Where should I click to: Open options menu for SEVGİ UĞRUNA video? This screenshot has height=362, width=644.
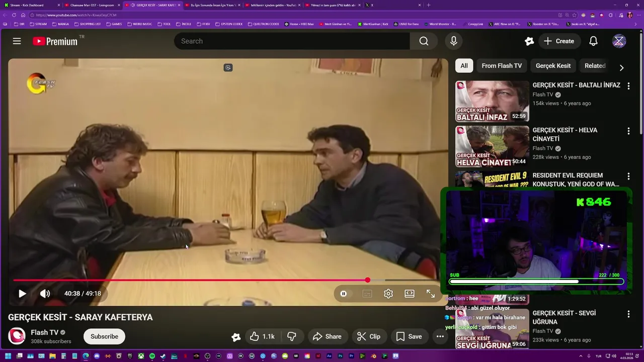coord(628,314)
